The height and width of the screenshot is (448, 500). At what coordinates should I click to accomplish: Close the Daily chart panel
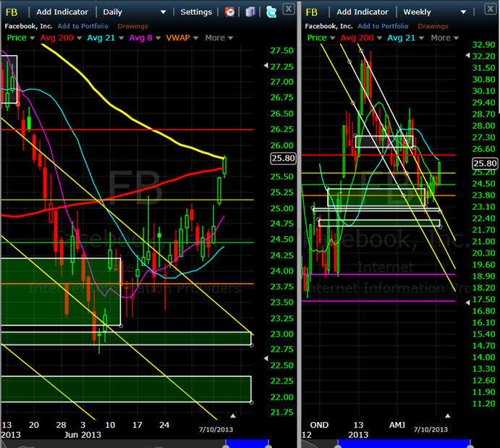[x=288, y=9]
